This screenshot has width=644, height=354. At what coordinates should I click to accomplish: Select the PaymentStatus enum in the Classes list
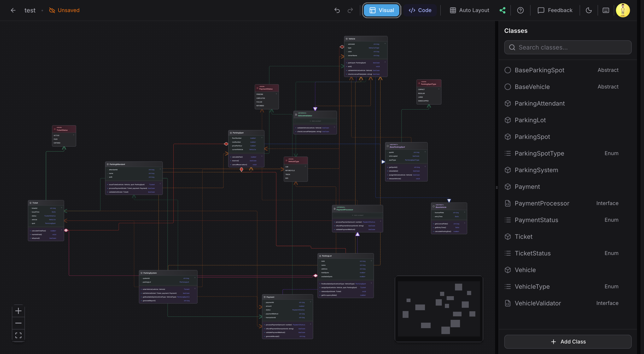pos(536,220)
